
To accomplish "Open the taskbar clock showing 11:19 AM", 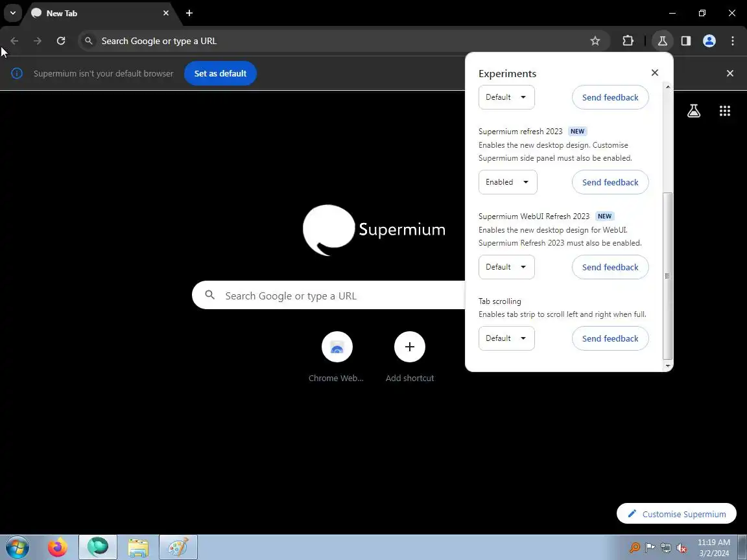I will click(x=714, y=548).
